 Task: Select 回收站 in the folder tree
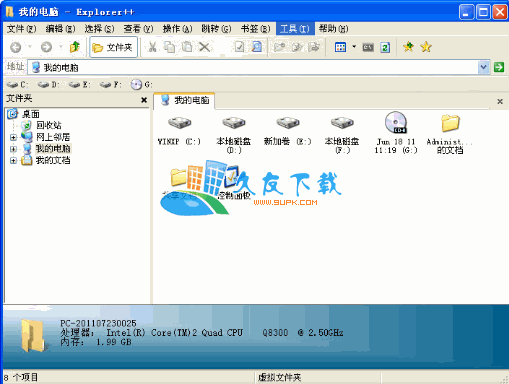[49, 125]
